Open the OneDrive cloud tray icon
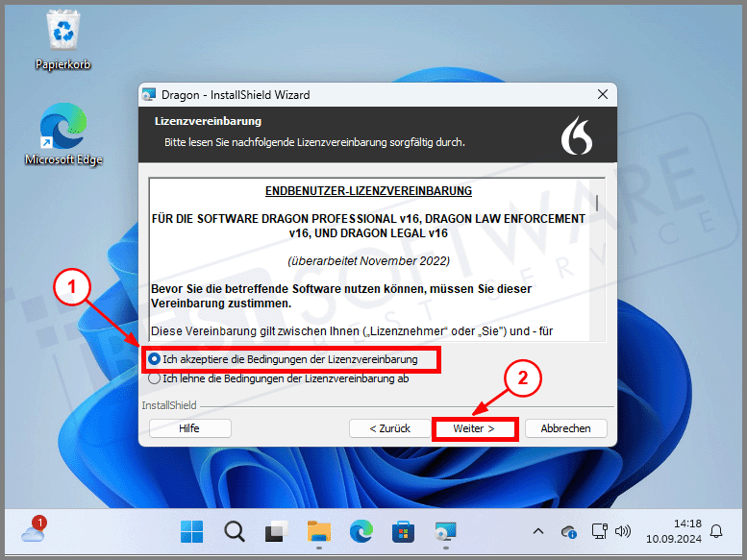Viewport: 747px width, 560px height. click(x=569, y=531)
